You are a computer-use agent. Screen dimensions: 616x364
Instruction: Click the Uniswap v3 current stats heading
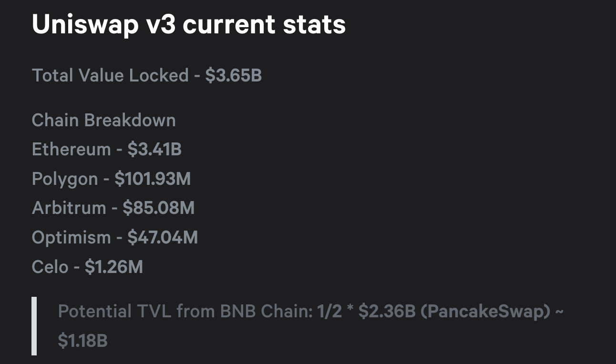click(x=189, y=24)
